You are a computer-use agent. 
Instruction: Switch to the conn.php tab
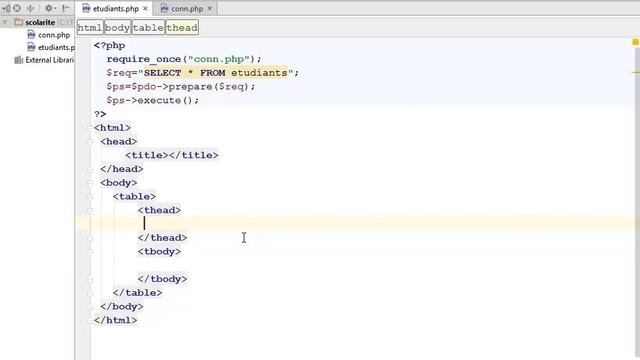click(187, 9)
